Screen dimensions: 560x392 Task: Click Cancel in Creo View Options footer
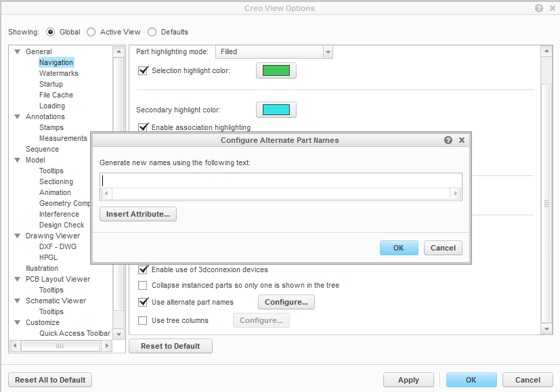pos(527,380)
